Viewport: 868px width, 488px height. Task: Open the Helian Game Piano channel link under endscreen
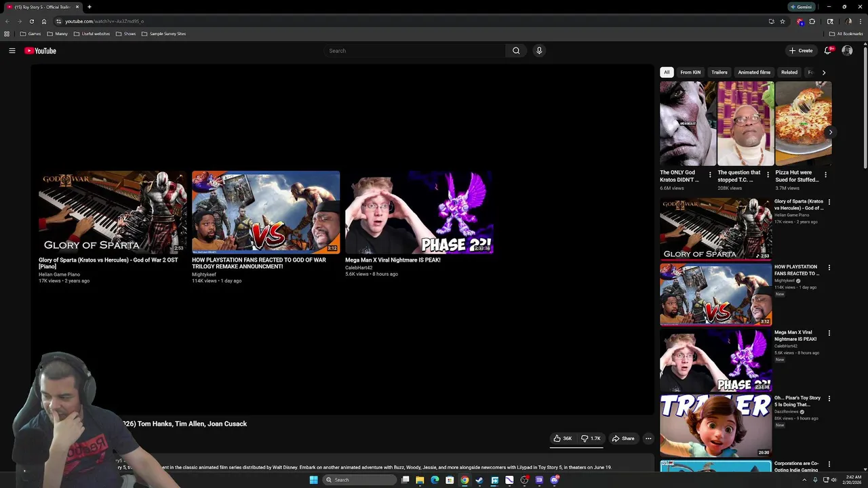coord(59,274)
